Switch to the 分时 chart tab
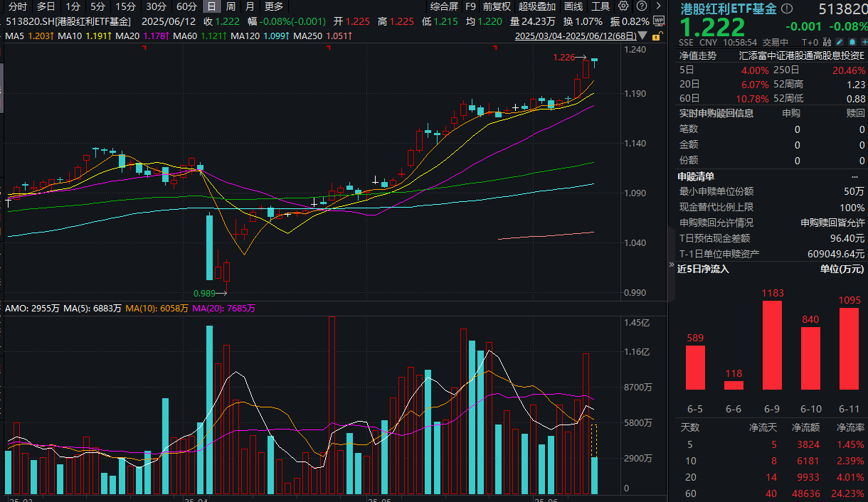 [x=18, y=6]
